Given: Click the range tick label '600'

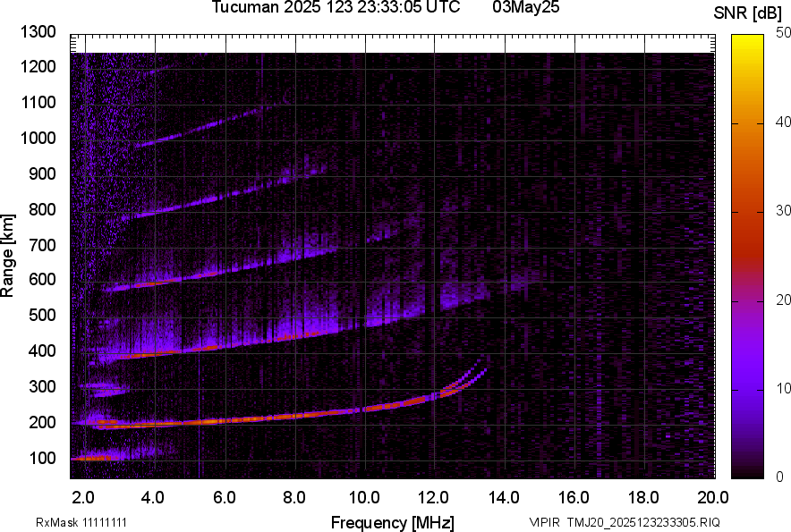Looking at the screenshot, I should pyautogui.click(x=42, y=279).
